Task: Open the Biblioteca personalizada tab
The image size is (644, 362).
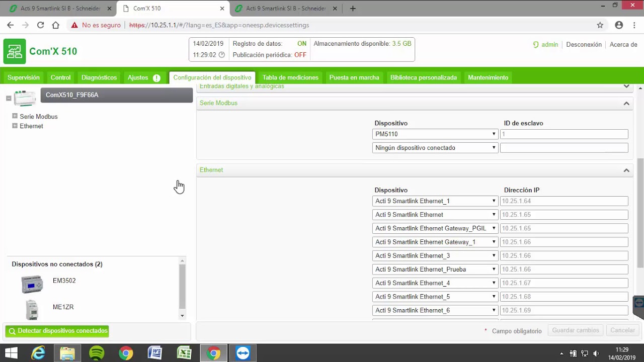Action: [424, 77]
